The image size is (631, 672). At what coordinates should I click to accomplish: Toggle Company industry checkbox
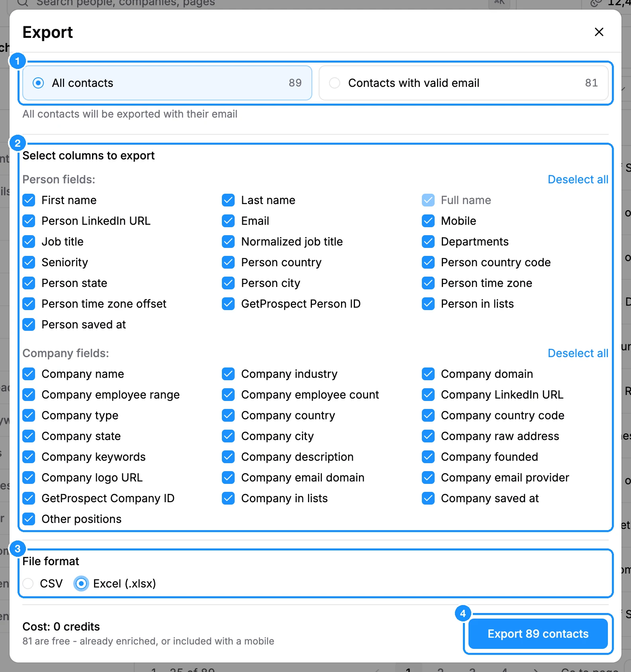228,374
